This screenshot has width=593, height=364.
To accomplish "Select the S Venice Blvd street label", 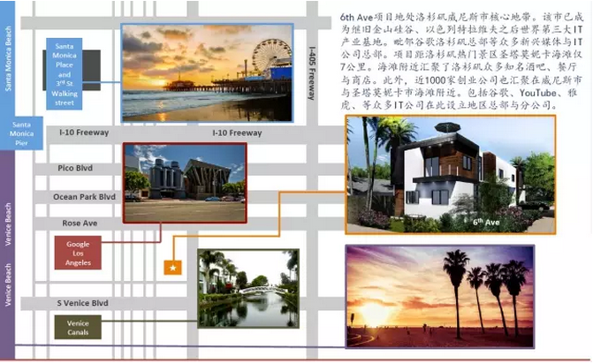I will pyautogui.click(x=82, y=303).
